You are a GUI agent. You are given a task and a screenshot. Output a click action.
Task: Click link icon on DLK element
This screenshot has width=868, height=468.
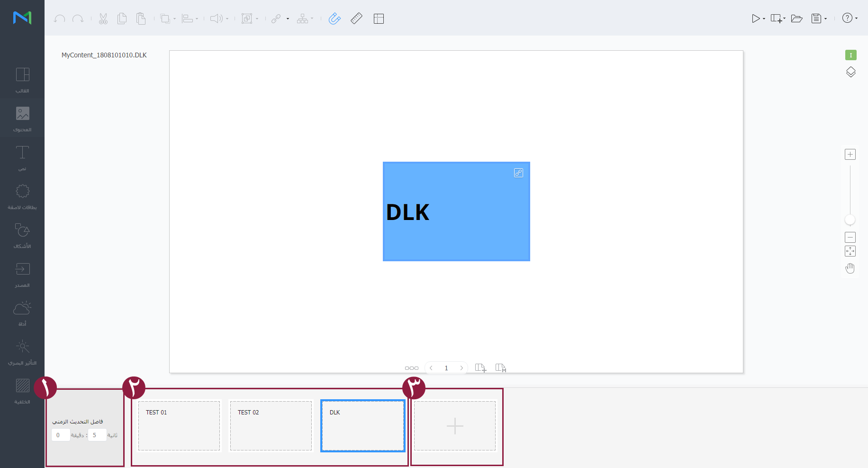518,173
